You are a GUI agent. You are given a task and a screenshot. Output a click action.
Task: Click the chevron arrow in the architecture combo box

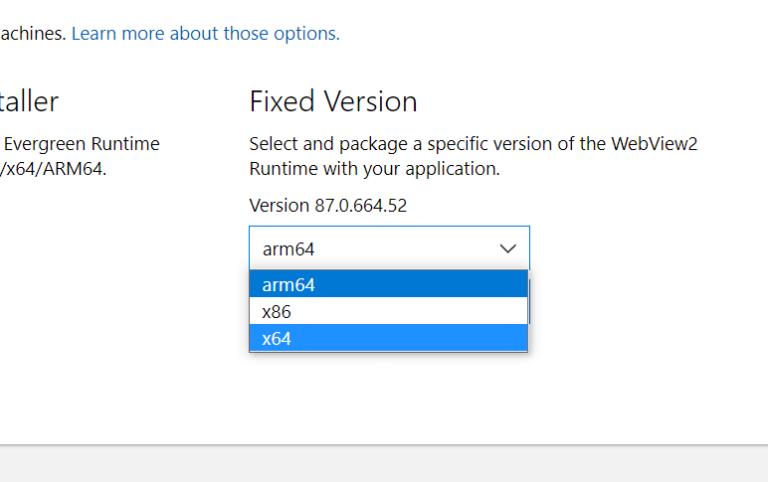[508, 249]
